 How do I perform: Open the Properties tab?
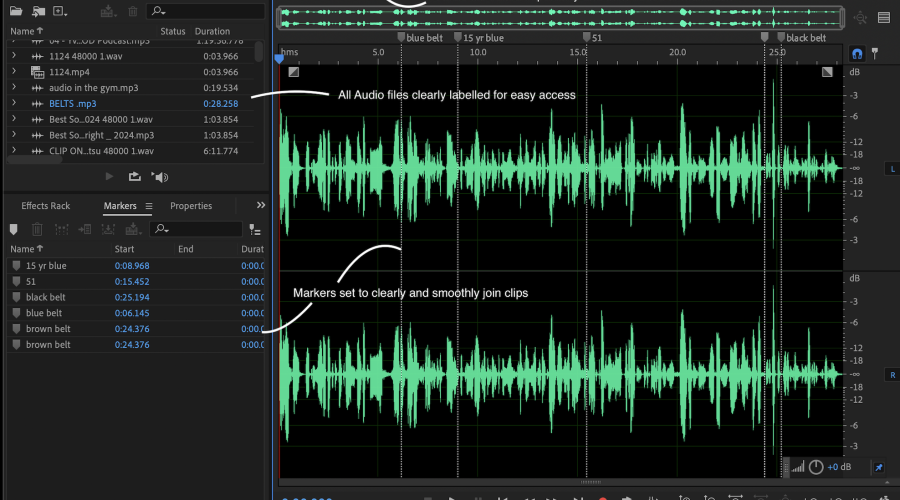190,206
